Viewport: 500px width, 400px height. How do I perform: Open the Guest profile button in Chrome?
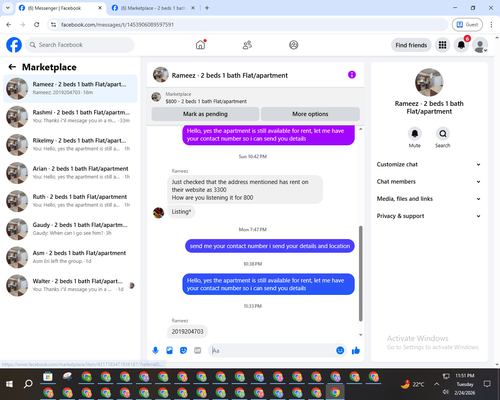pyautogui.click(x=467, y=24)
